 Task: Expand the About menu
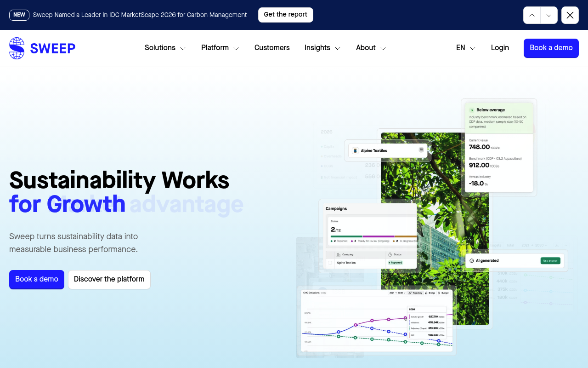(x=371, y=48)
